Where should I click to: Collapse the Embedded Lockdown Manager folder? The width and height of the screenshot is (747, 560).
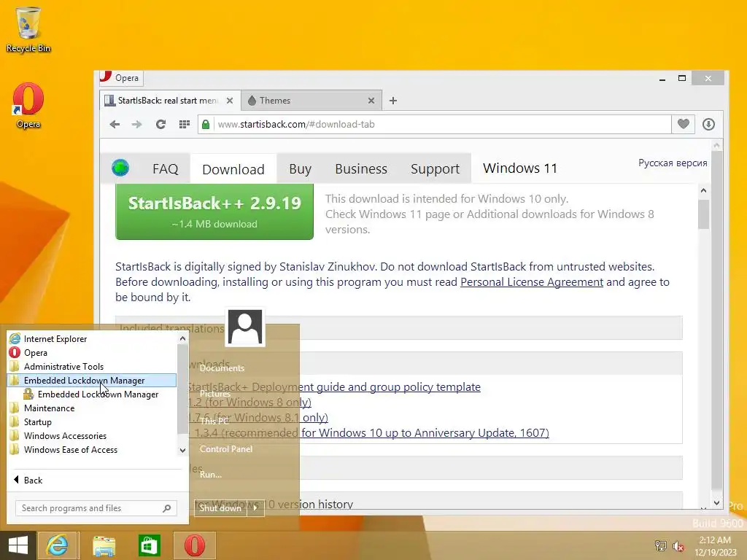[92, 380]
